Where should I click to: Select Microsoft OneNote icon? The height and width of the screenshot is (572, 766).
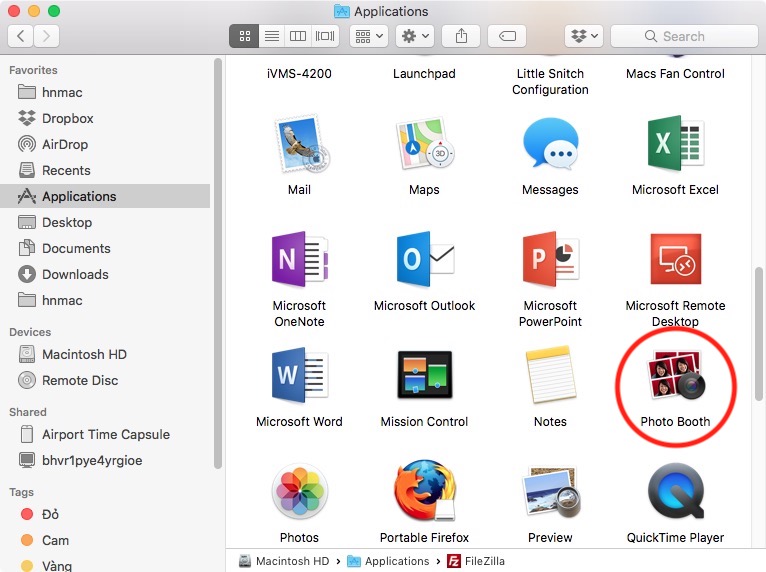pos(300,259)
